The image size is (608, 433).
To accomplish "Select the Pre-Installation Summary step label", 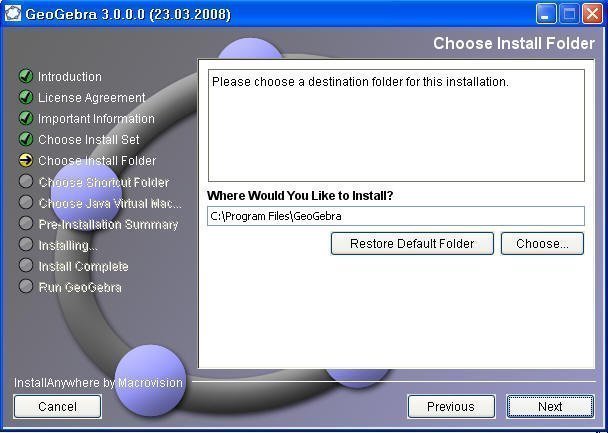I will (x=108, y=224).
